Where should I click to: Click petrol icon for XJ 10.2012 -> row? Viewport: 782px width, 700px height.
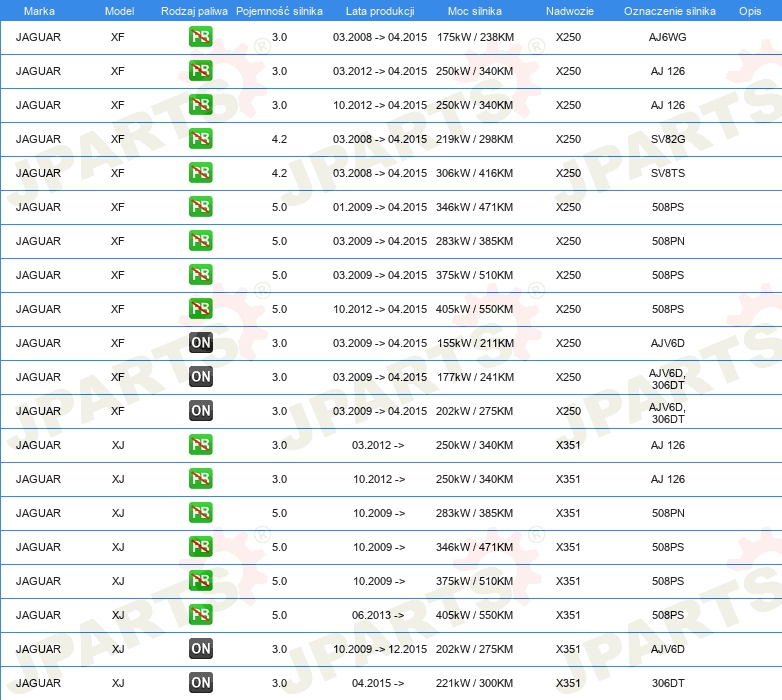[200, 478]
